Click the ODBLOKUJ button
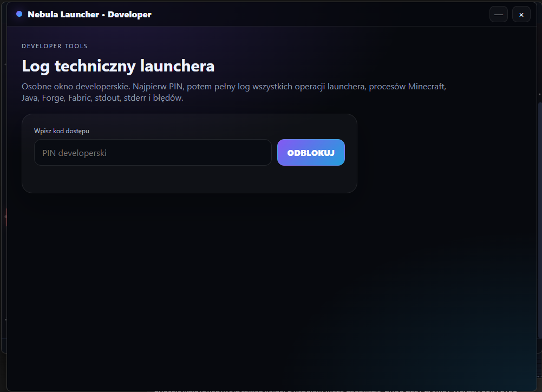Image resolution: width=542 pixels, height=392 pixels. [x=311, y=153]
